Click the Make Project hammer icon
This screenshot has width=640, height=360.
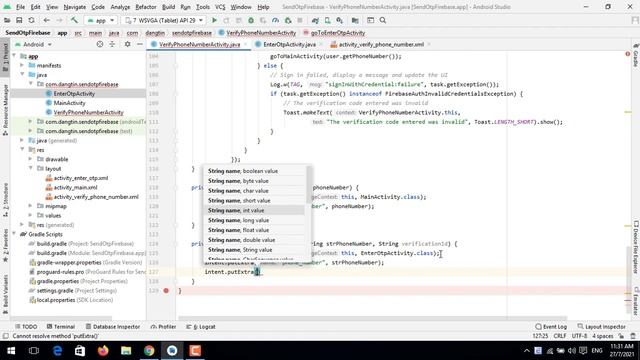tap(74, 20)
